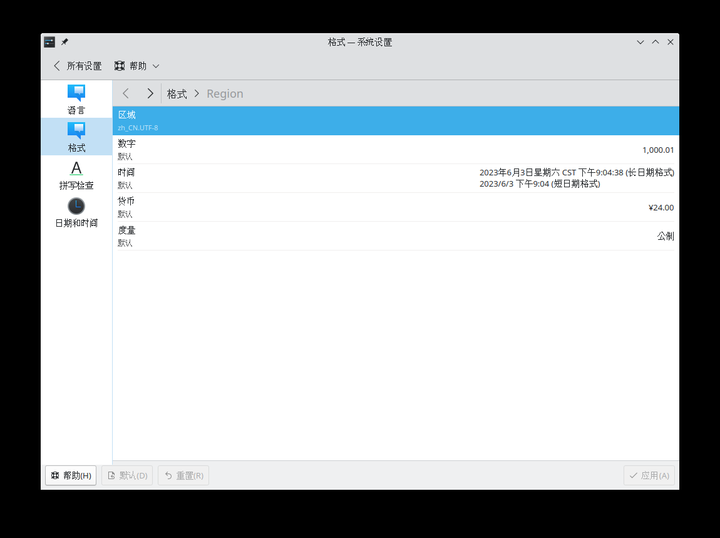Click the 应用(A) apply button
The width and height of the screenshot is (720, 538).
tap(649, 476)
